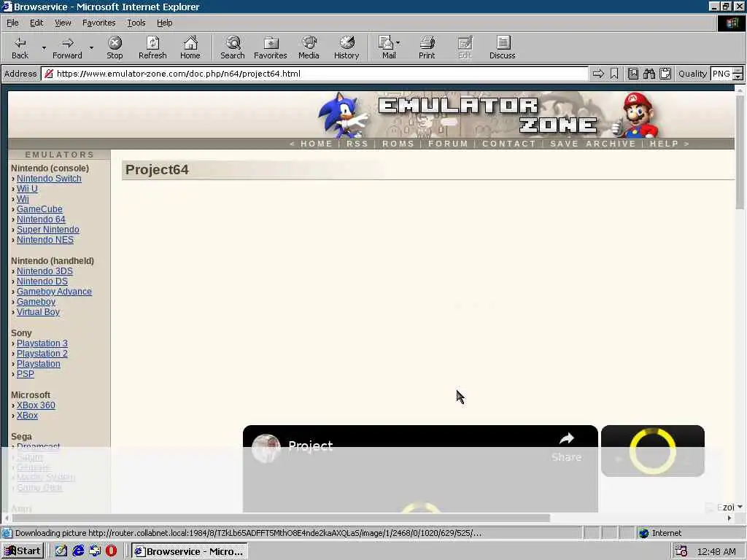Click the address bar URL field
This screenshot has height=560, width=747.
click(314, 74)
